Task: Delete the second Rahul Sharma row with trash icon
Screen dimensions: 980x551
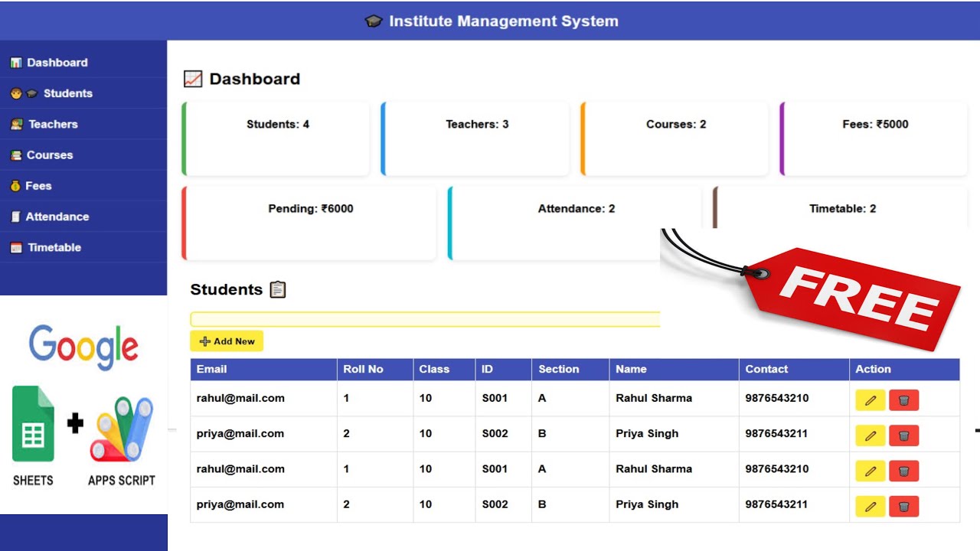Action: coord(903,471)
